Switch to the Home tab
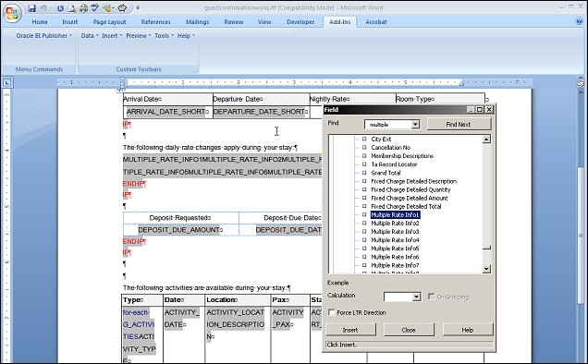 40,22
